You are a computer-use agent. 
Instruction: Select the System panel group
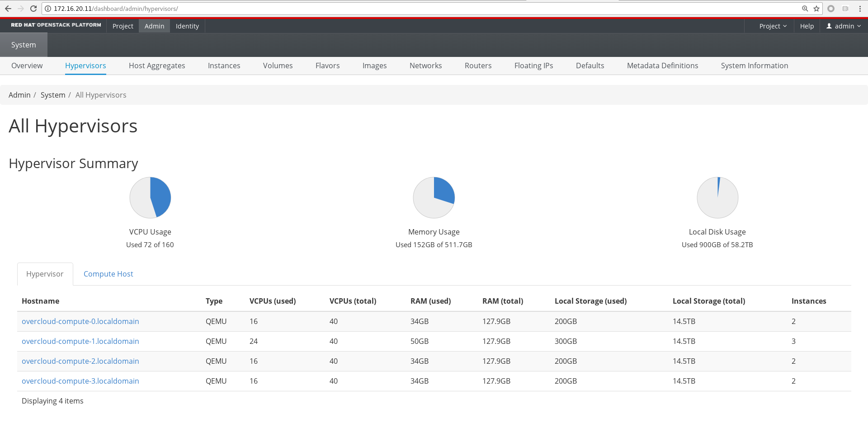(24, 45)
